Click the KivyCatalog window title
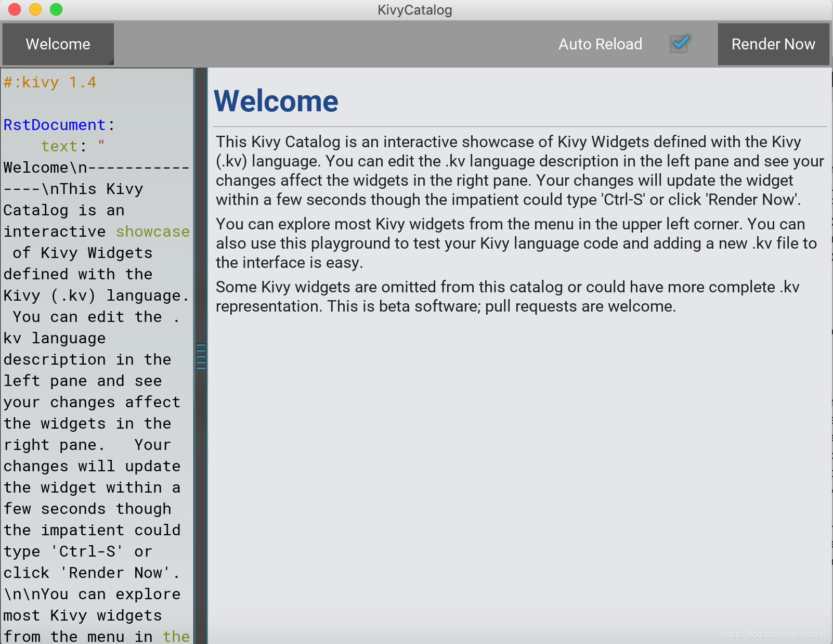Viewport: 833px width, 644px height. click(x=415, y=10)
